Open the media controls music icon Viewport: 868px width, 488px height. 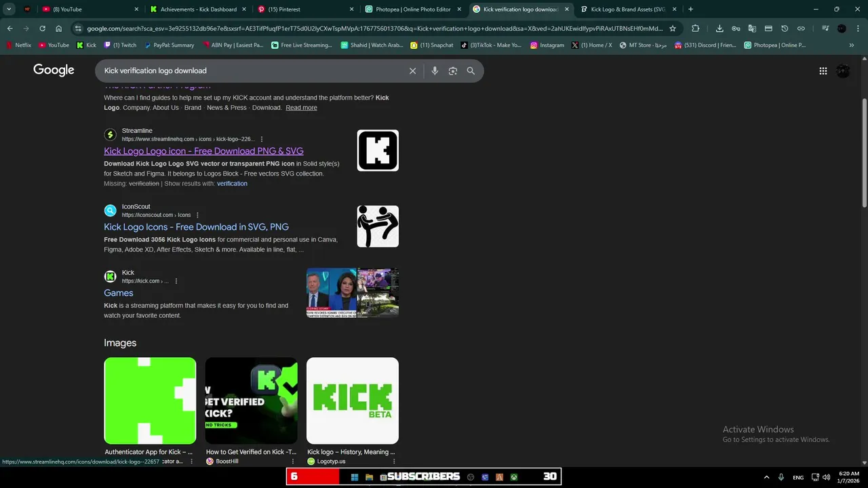825,28
